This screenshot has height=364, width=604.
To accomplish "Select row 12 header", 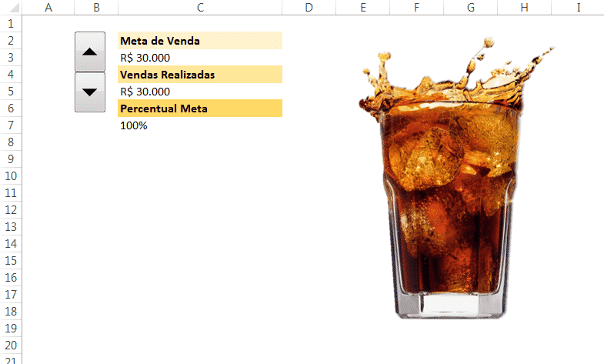I will pos(11,210).
